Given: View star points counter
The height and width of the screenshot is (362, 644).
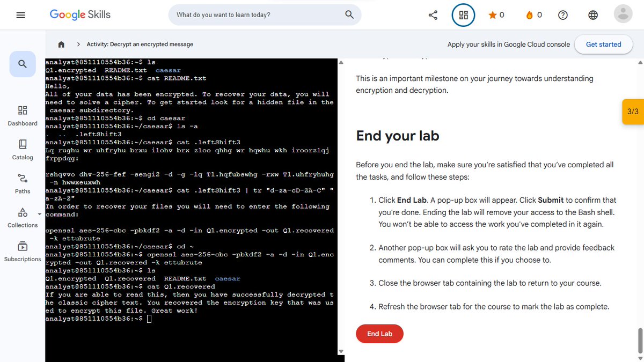Looking at the screenshot, I should (496, 15).
